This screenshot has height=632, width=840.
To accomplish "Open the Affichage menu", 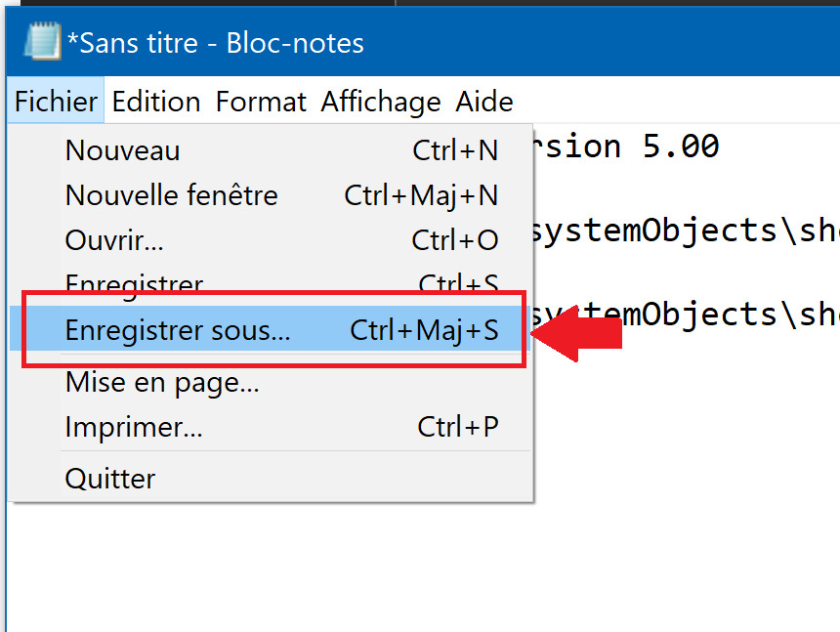I will click(381, 101).
